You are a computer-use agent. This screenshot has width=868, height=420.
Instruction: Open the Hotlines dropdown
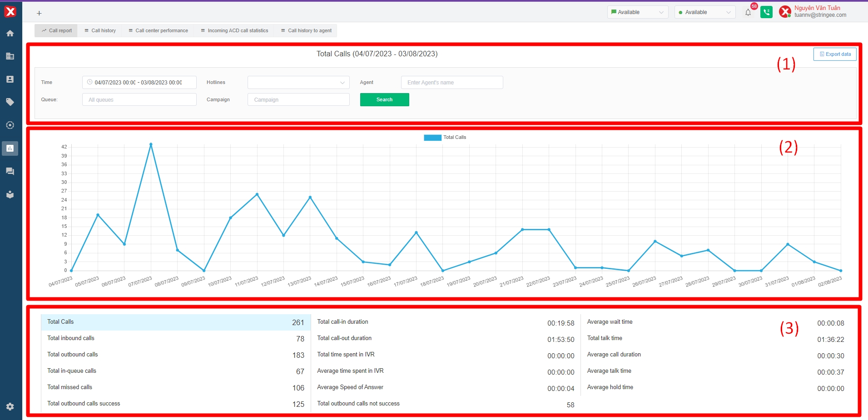coord(298,83)
